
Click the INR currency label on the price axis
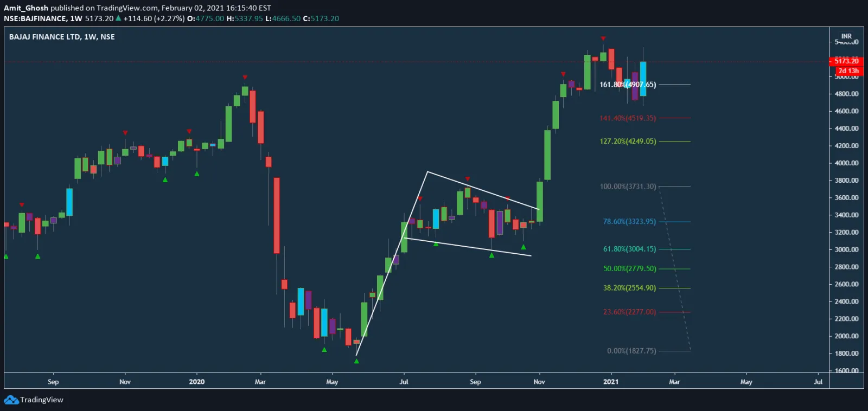(846, 36)
